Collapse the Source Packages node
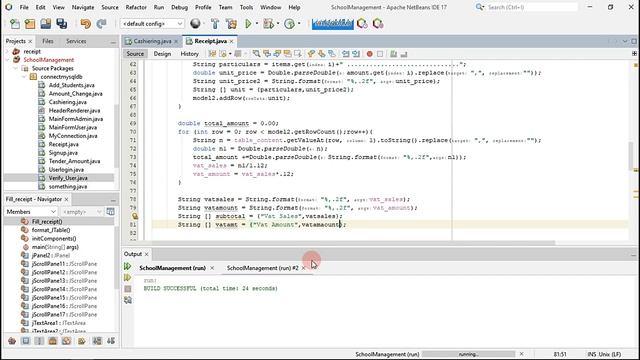 tap(16, 68)
